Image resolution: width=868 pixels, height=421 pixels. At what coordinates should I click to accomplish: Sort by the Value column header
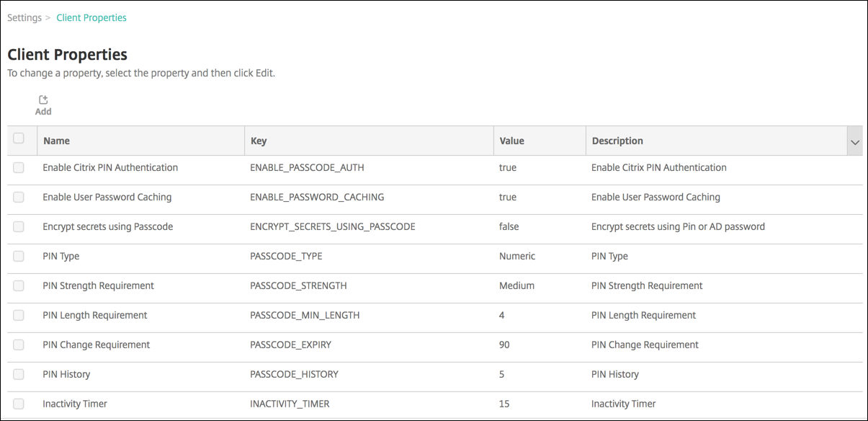(x=511, y=141)
